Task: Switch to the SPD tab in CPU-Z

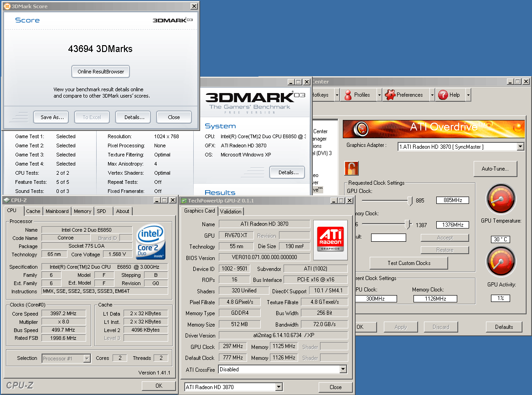Action: [x=102, y=211]
